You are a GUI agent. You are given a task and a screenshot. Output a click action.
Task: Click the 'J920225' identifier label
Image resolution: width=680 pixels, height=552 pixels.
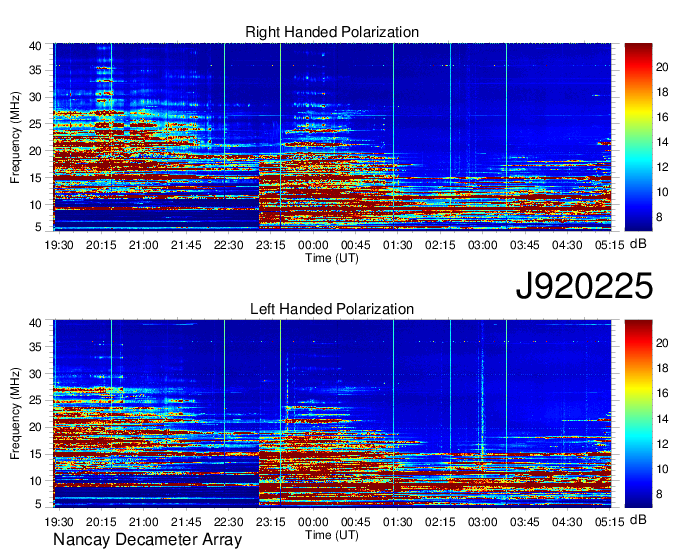(584, 286)
